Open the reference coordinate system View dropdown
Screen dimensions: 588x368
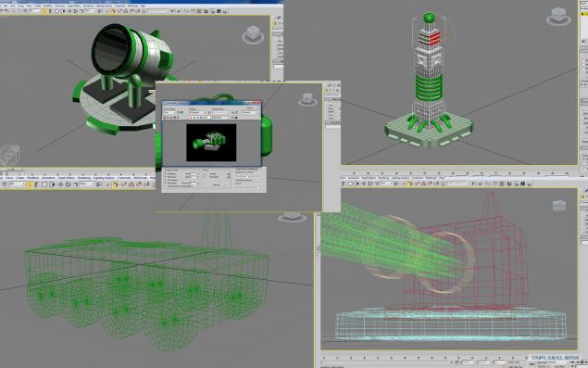coord(87,184)
